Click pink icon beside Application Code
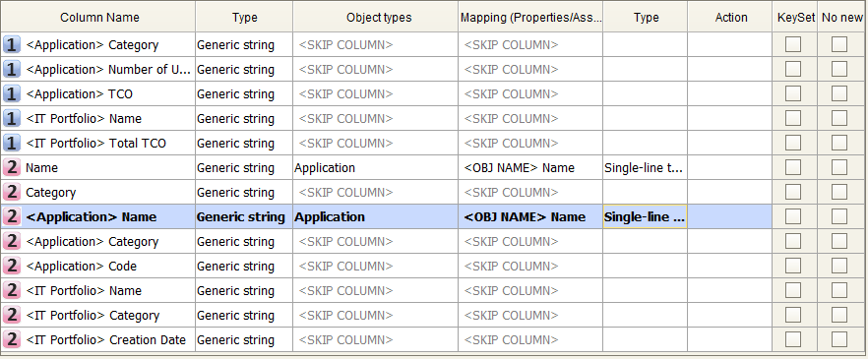This screenshot has height=359, width=868. (12, 267)
